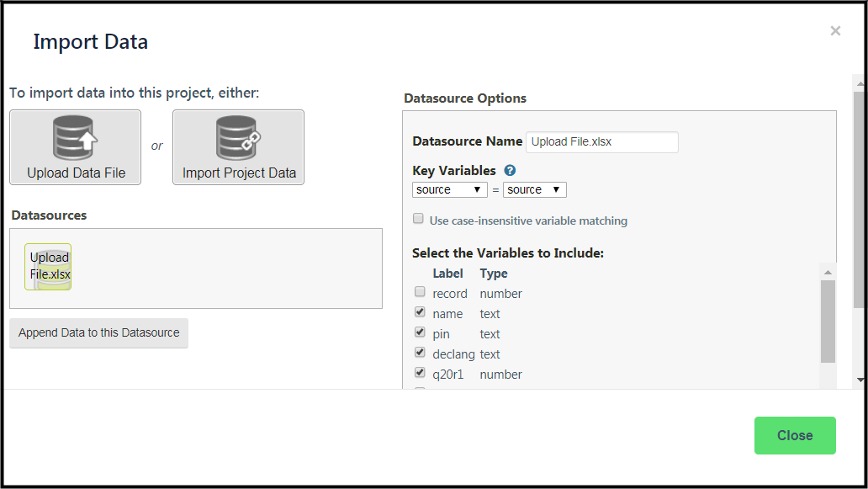This screenshot has width=868, height=489.
Task: Click the 'Label' column header
Action: click(x=447, y=274)
